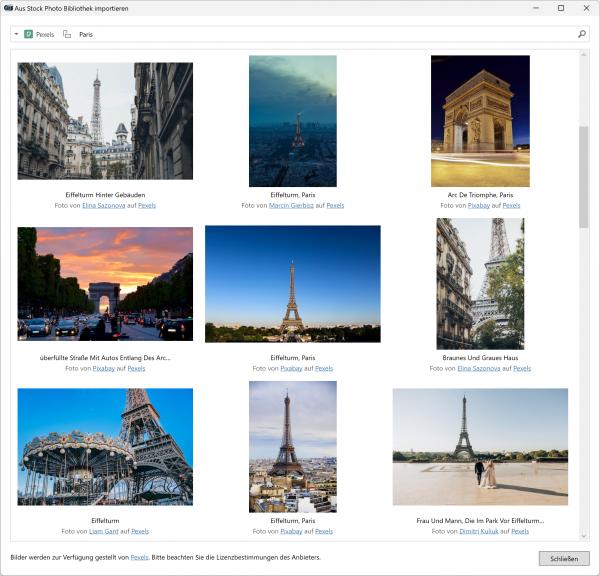The image size is (600, 576).
Task: Click the search magnifier icon
Action: click(x=582, y=34)
